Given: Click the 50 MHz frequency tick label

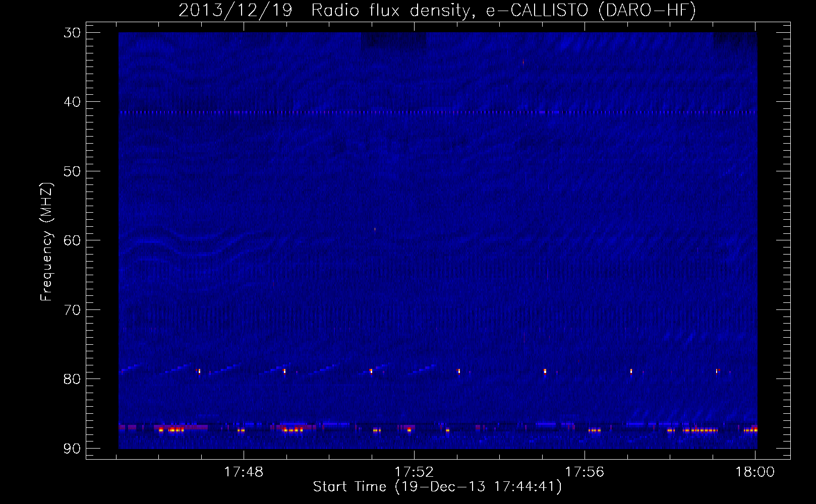Looking at the screenshot, I should tap(71, 171).
